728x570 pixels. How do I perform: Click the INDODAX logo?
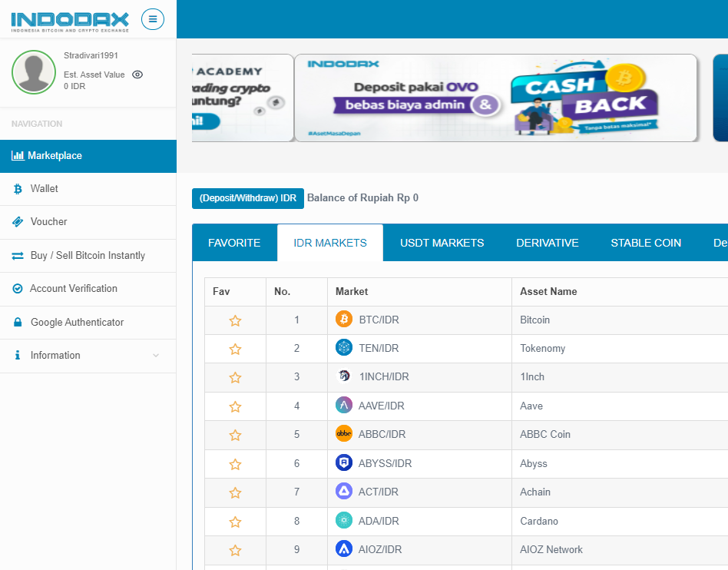click(x=70, y=22)
